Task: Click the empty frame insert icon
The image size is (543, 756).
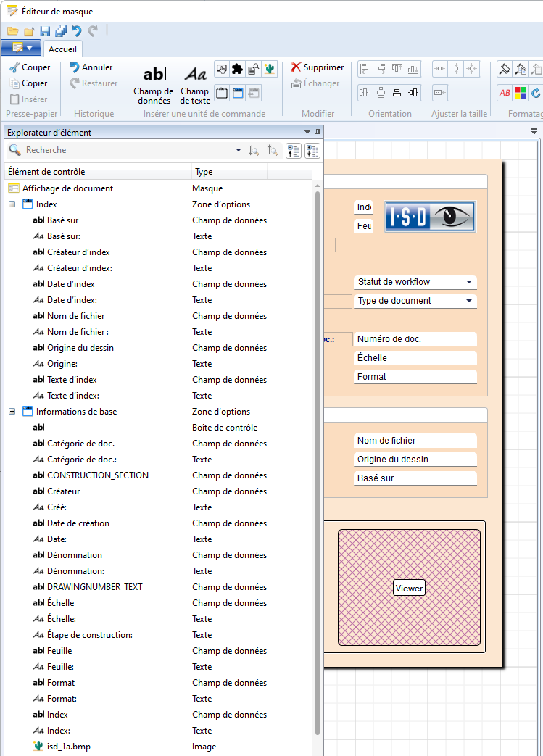Action: [222, 93]
